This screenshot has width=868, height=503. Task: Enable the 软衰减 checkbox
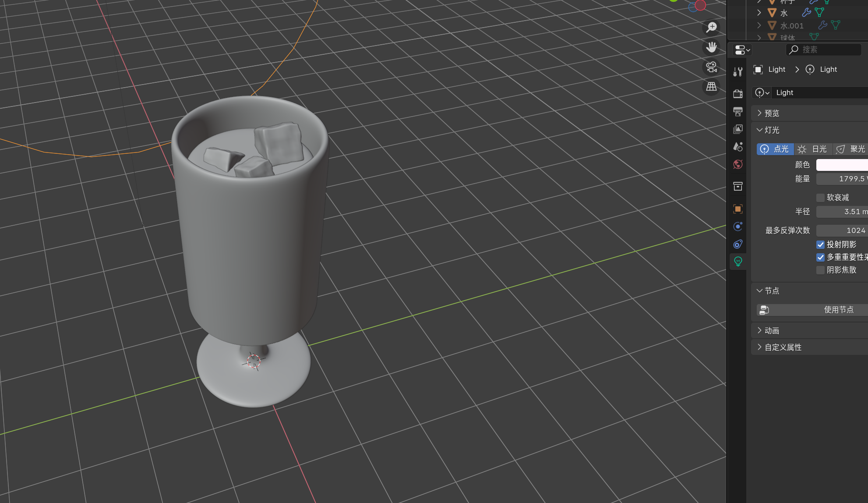pos(821,198)
